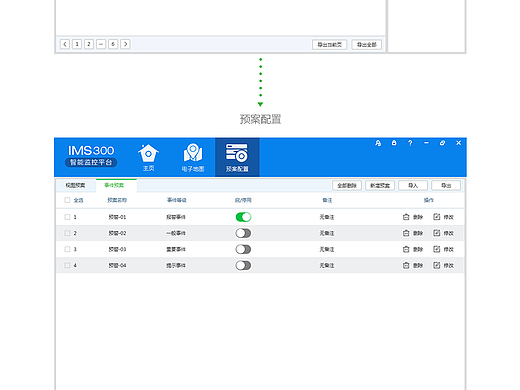Enable the toggle for 一般事件 row 2
The width and height of the screenshot is (520, 390).
(x=243, y=233)
